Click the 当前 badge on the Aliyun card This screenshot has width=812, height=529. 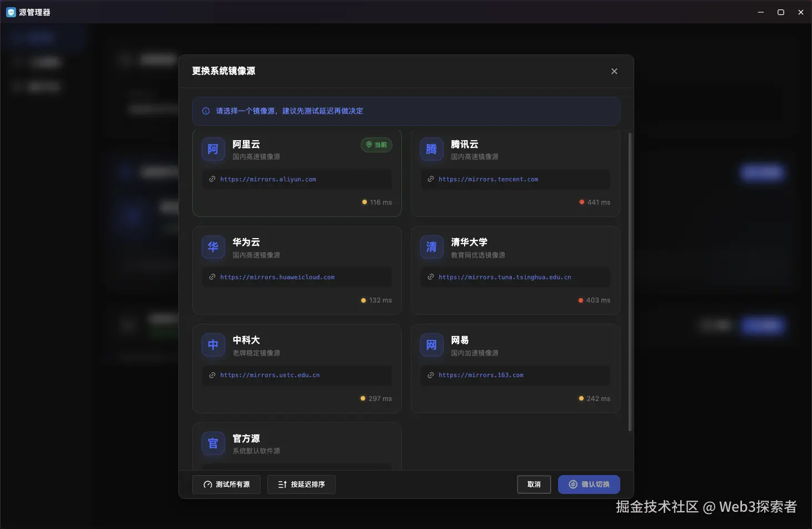376,145
